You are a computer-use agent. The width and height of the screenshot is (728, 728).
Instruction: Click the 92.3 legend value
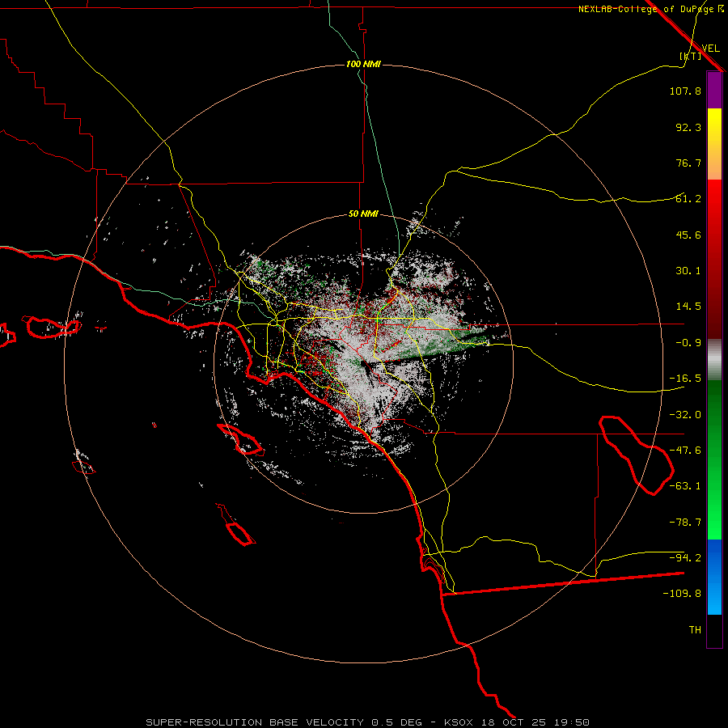click(x=688, y=127)
